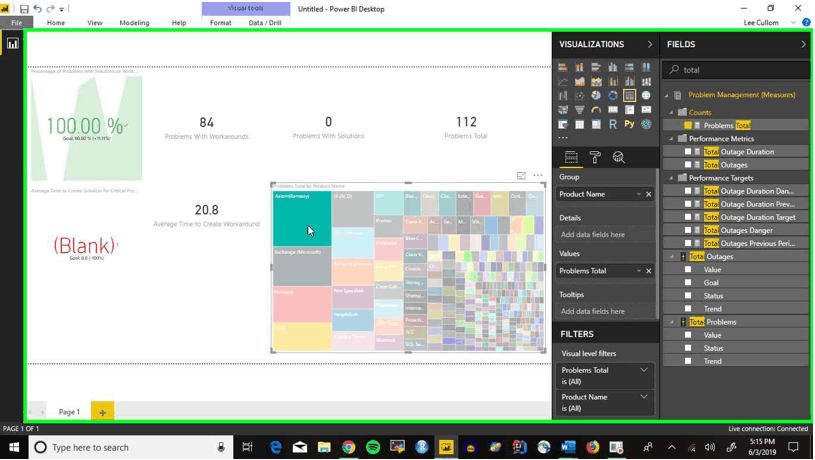Open treemap More options ellipsis
The width and height of the screenshot is (815, 460).
(538, 176)
